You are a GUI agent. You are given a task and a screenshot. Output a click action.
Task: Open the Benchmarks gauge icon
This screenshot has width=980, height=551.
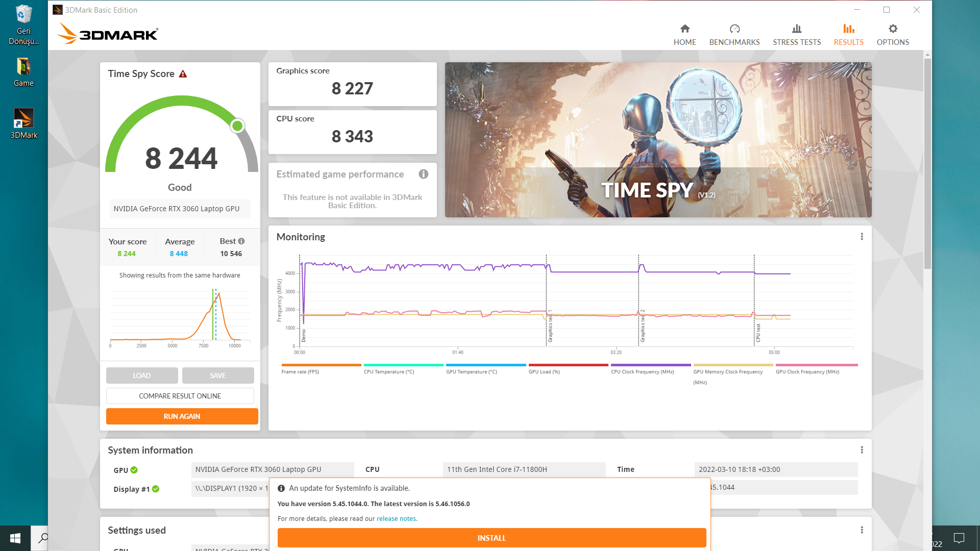click(x=734, y=29)
